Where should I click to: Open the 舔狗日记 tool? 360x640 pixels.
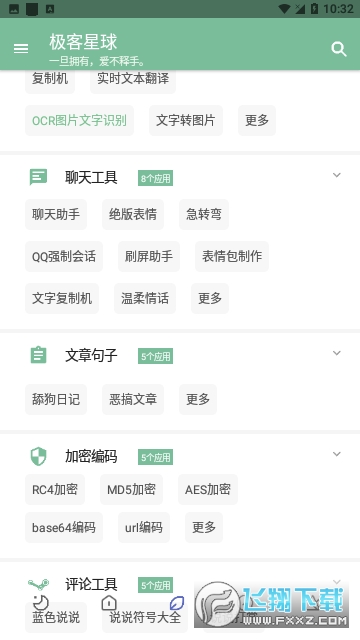(x=56, y=399)
